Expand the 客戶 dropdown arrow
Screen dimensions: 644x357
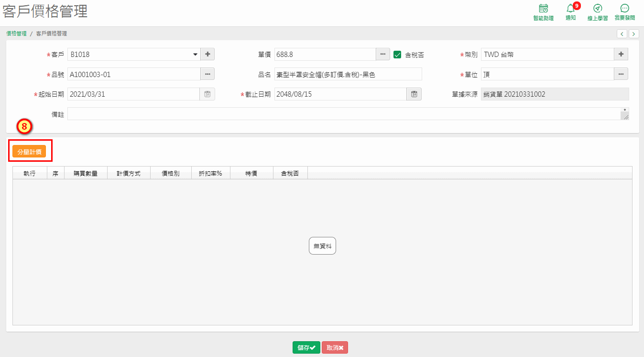pyautogui.click(x=195, y=55)
